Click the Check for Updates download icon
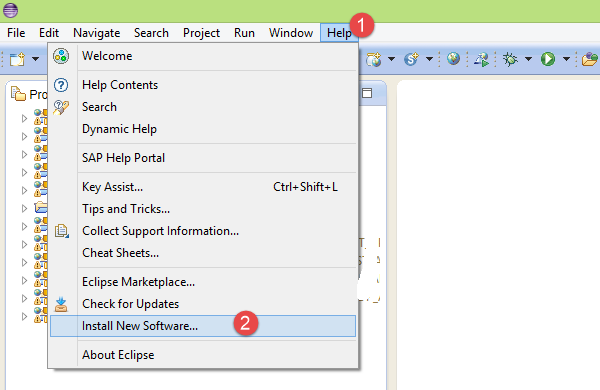600x390 pixels. coord(61,304)
